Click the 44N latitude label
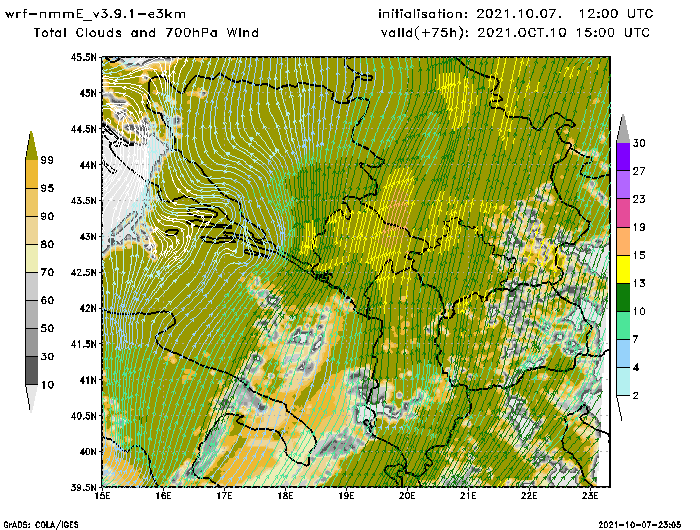700x530 pixels. pyautogui.click(x=87, y=165)
